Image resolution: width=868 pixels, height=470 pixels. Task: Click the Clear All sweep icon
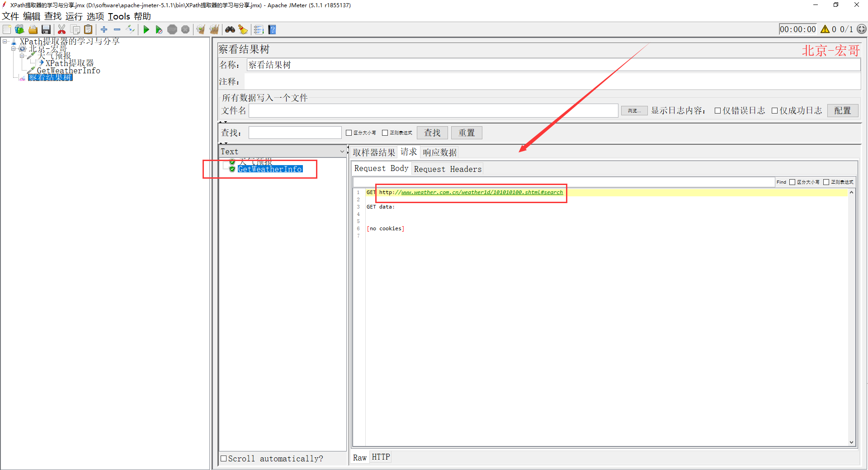[x=214, y=29]
